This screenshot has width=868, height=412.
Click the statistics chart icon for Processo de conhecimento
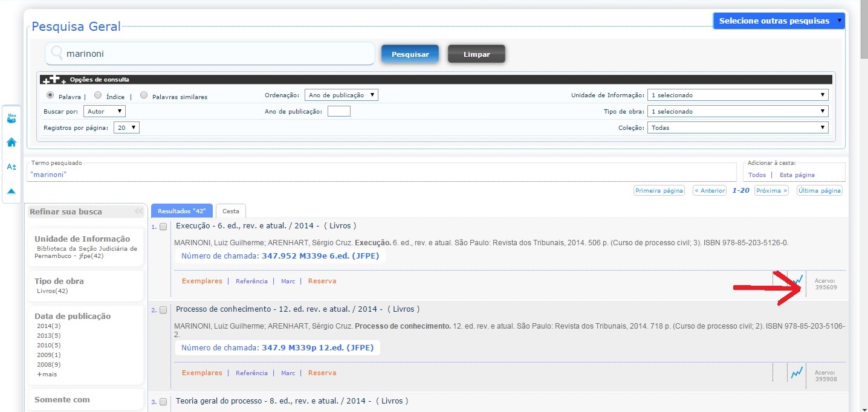coord(797,373)
